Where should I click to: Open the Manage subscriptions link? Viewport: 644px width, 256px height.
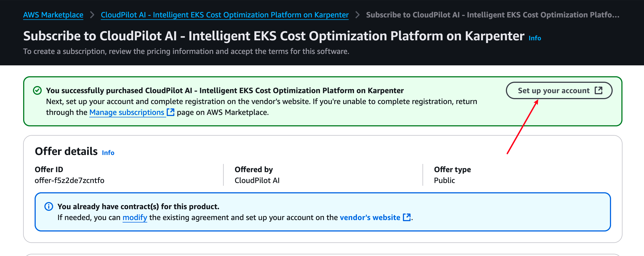point(127,112)
